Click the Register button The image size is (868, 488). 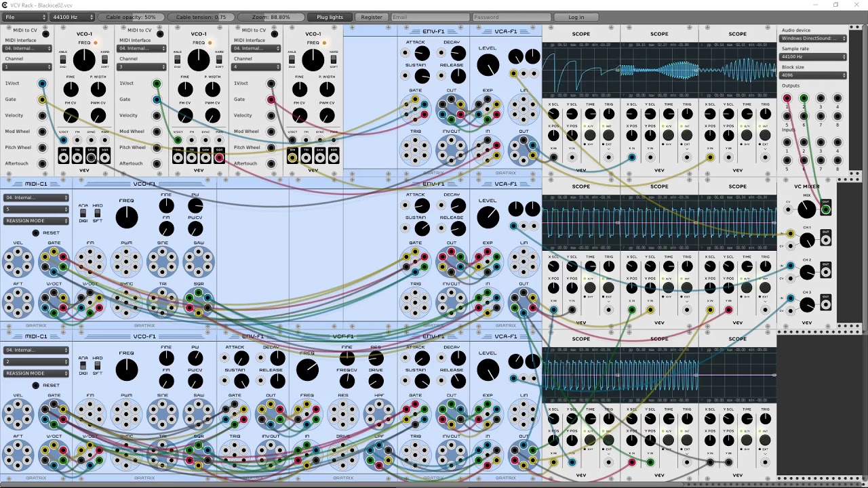pyautogui.click(x=372, y=17)
